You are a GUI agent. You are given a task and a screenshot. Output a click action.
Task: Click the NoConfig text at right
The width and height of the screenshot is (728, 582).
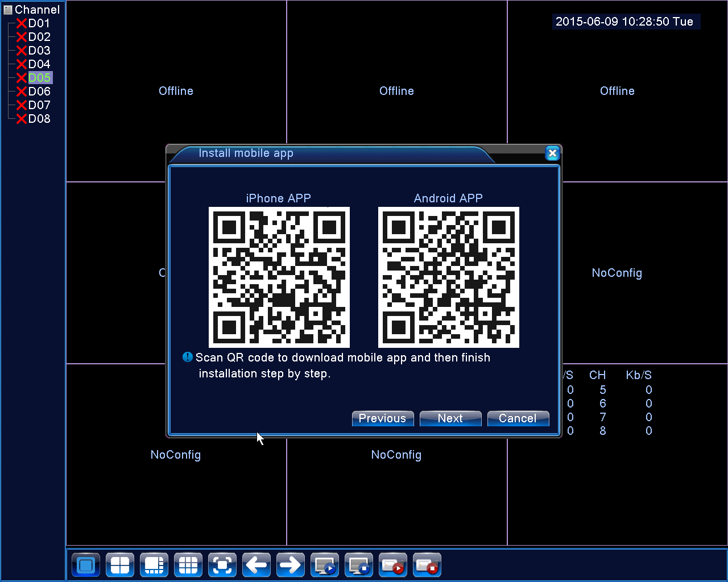tap(617, 273)
